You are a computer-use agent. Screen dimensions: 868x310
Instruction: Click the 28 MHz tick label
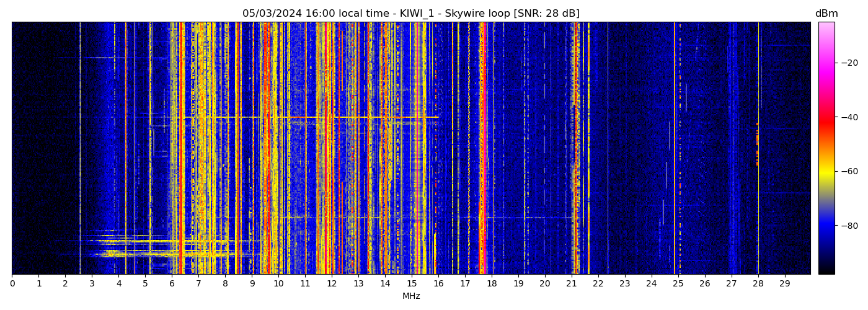coord(758,283)
